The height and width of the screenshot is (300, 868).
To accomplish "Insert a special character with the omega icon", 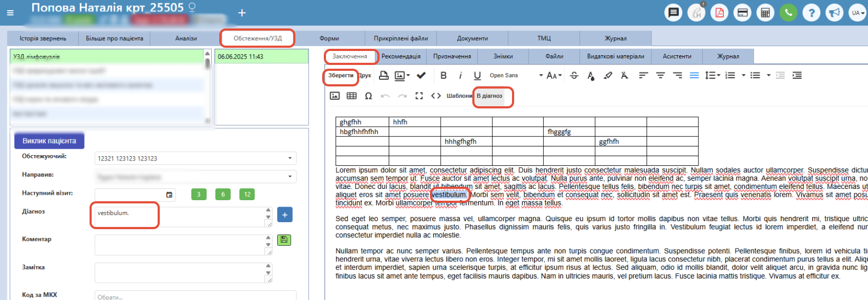I will [368, 96].
